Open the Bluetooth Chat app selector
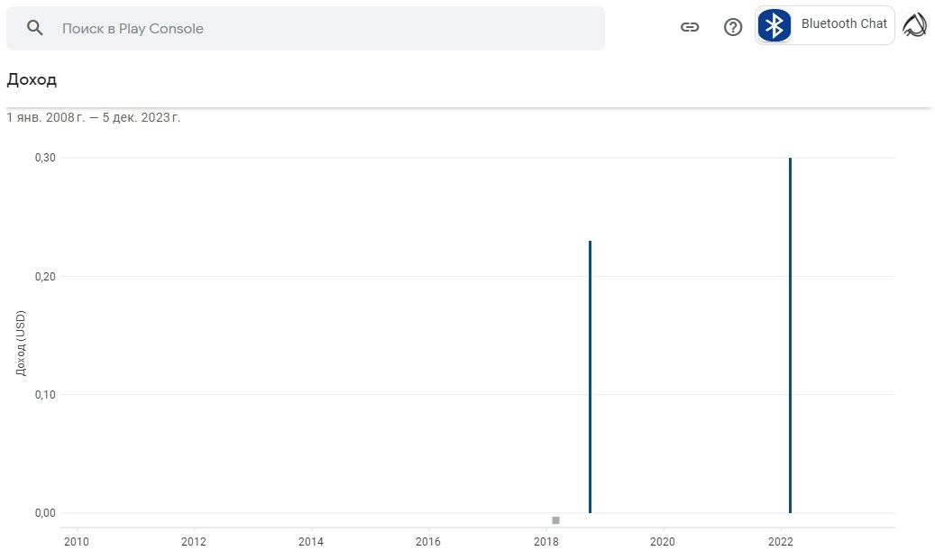This screenshot has height=560, width=935. 825,25
